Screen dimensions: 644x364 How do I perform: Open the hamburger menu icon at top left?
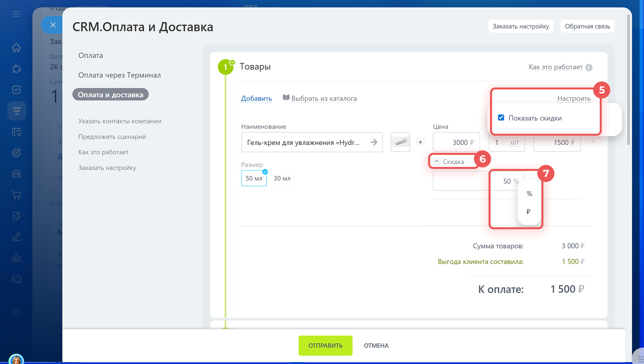(16, 14)
